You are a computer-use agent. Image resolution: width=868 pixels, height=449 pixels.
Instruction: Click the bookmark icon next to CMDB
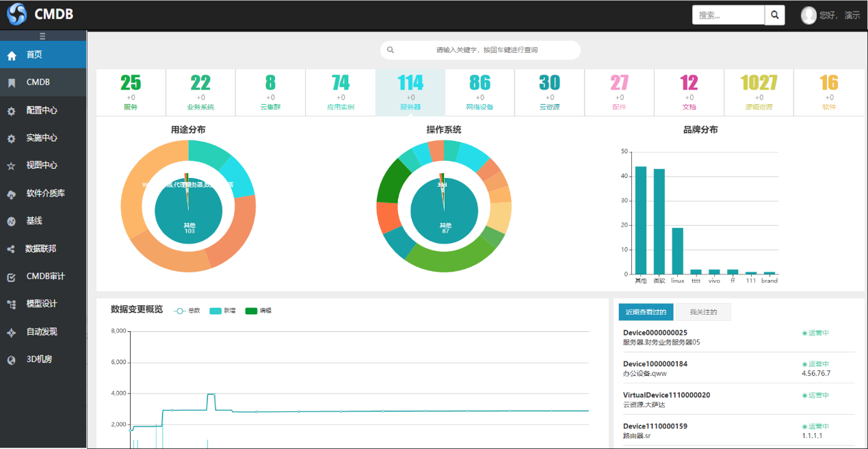point(12,83)
